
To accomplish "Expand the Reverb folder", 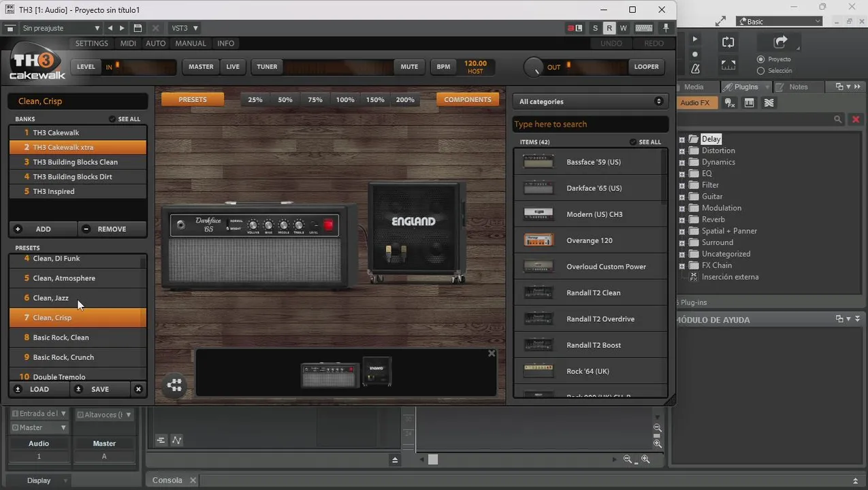I will click(x=682, y=219).
